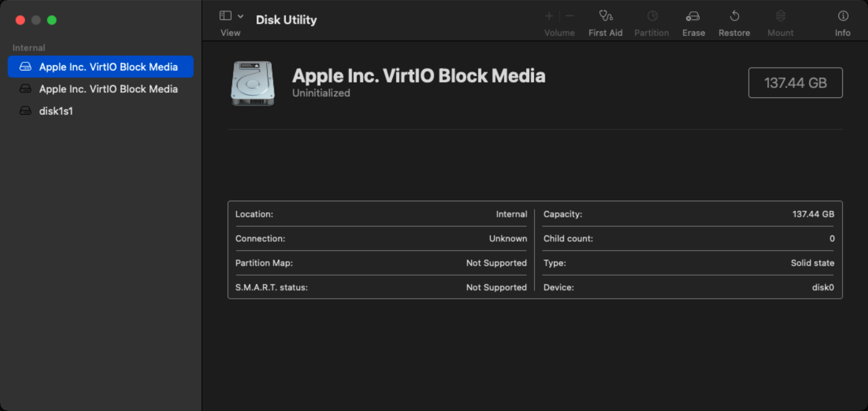Open disk Info via the toolbar icon

click(842, 21)
